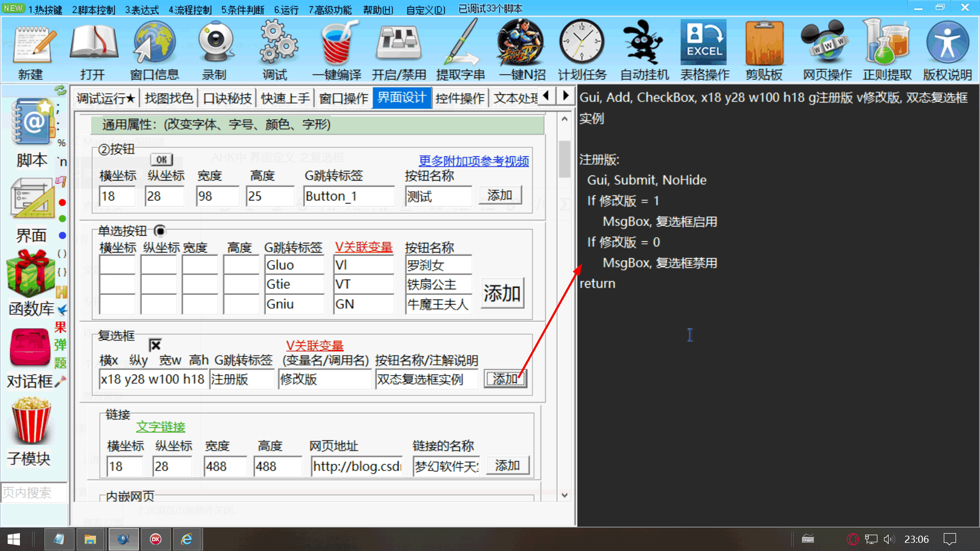
Task: Click the 页内搜索 search field
Action: (x=33, y=492)
